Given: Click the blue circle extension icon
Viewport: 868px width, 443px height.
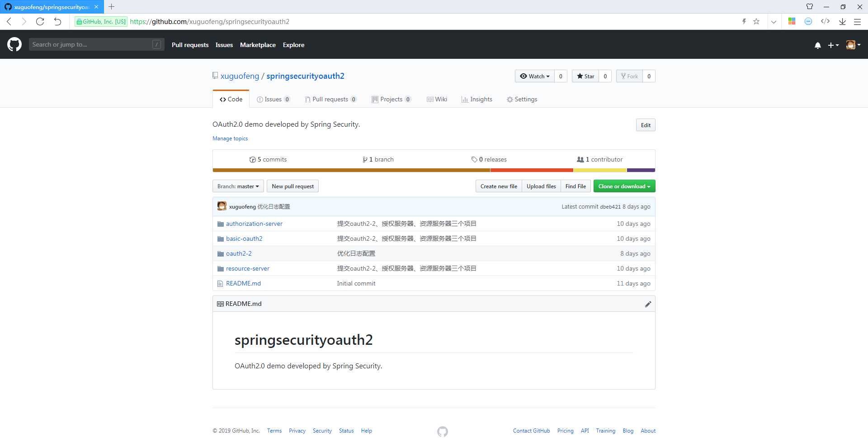Looking at the screenshot, I should [808, 21].
